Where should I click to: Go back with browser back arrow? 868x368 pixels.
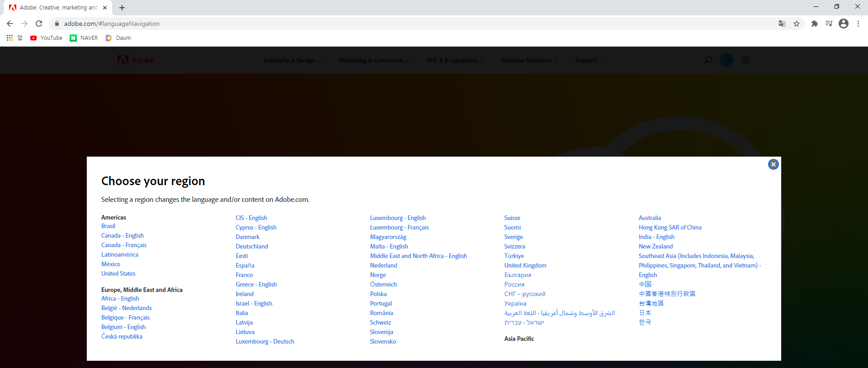click(10, 24)
